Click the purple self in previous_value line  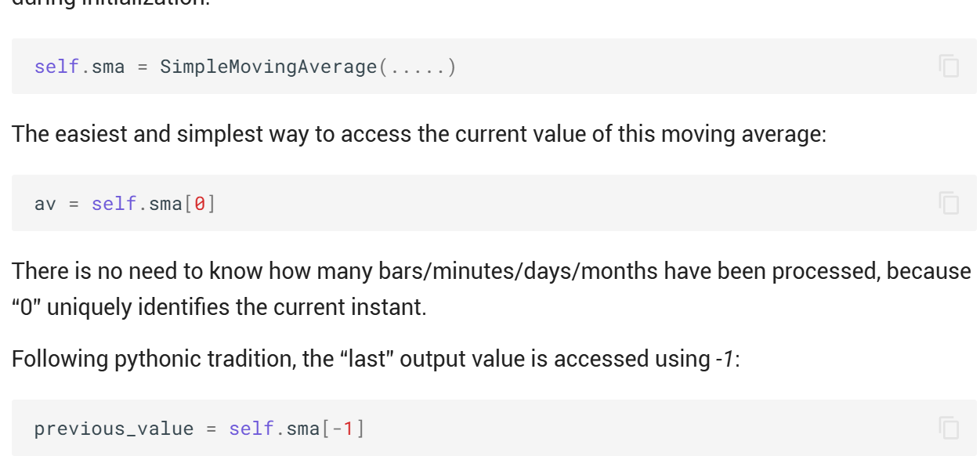pyautogui.click(x=251, y=429)
